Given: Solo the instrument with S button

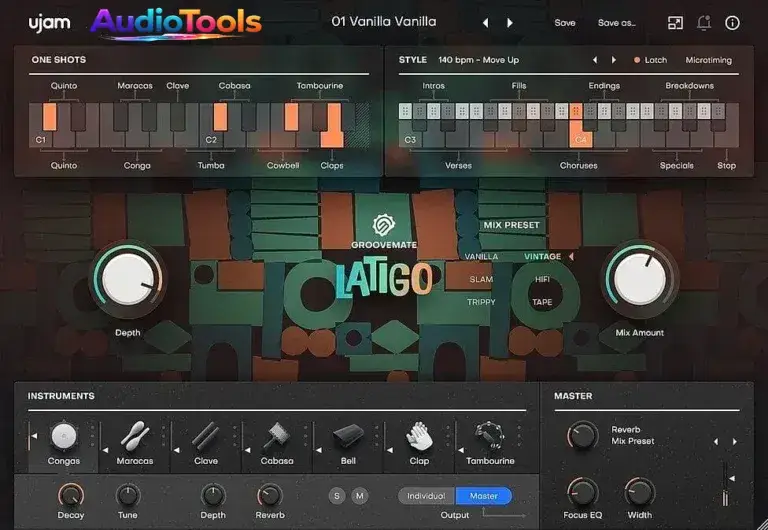Looking at the screenshot, I should pyautogui.click(x=337, y=496).
